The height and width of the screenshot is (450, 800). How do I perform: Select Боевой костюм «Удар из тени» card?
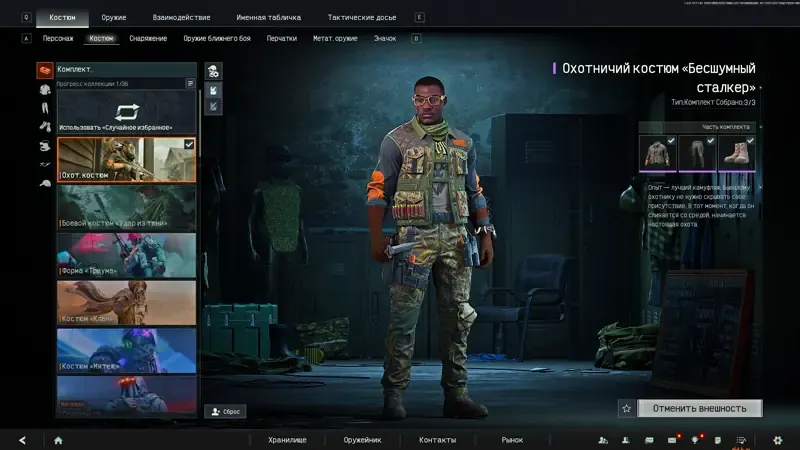coord(126,208)
